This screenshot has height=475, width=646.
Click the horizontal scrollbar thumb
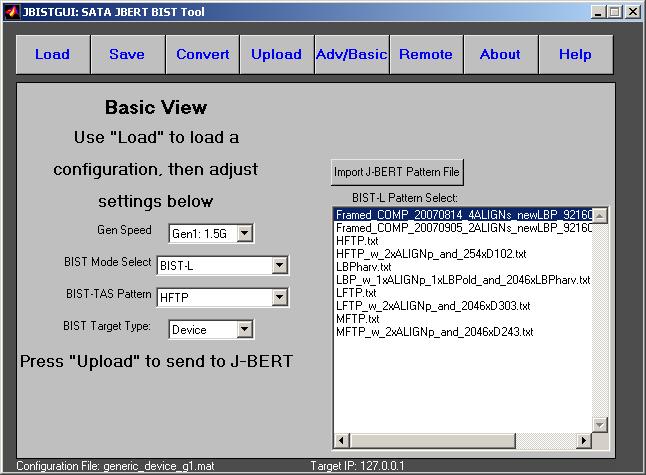432,440
